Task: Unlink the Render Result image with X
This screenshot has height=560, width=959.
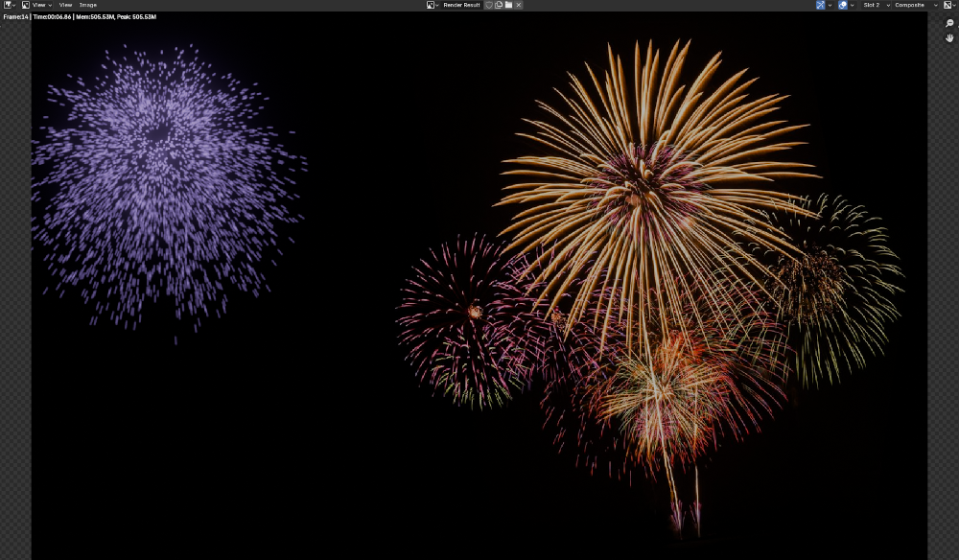Action: [519, 5]
